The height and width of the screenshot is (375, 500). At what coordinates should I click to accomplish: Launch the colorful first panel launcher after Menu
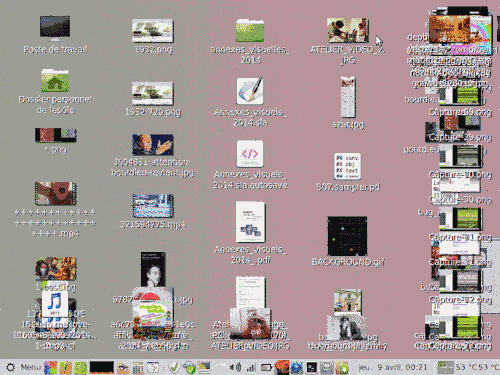tap(50, 367)
